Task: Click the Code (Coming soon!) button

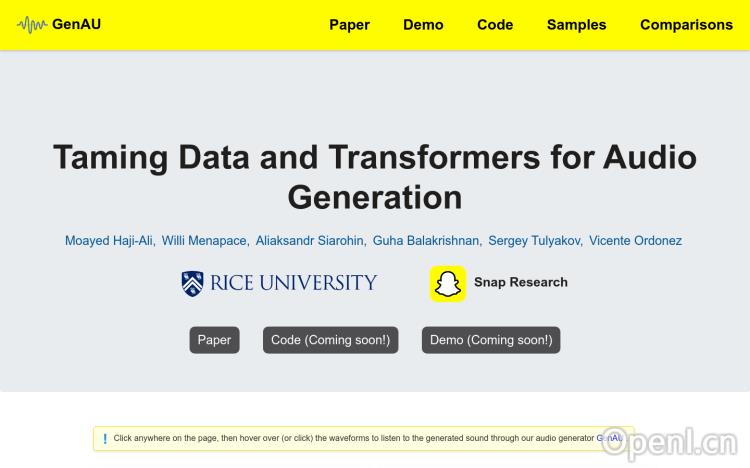Action: point(330,340)
